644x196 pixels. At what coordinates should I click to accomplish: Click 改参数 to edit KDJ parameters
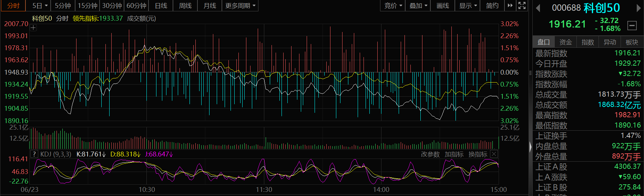click(x=430, y=154)
